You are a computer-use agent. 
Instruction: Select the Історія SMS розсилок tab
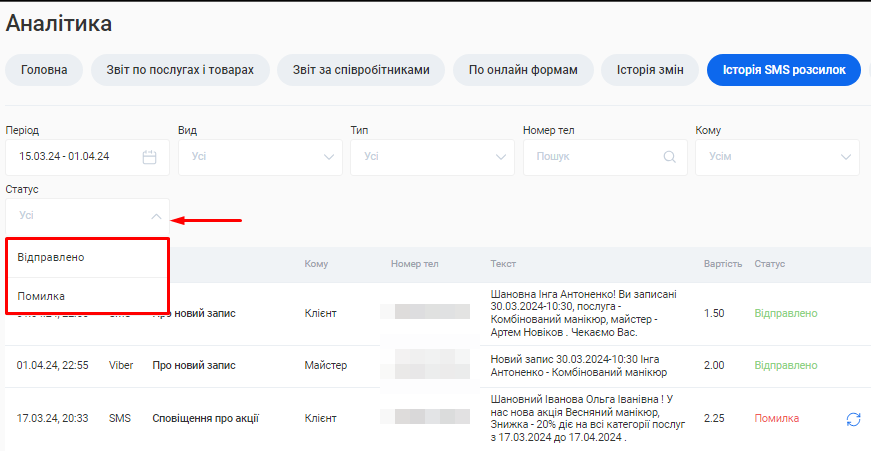[x=783, y=70]
